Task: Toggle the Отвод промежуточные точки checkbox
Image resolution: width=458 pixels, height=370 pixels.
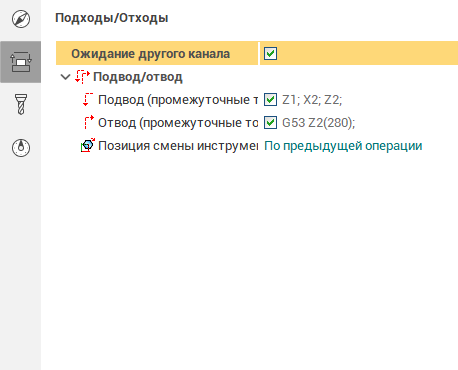Action: [x=270, y=123]
